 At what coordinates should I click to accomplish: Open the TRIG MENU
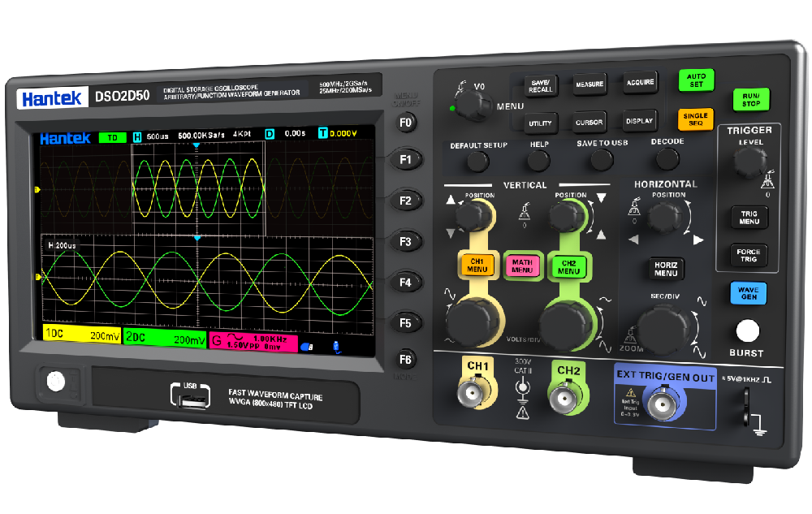click(749, 218)
